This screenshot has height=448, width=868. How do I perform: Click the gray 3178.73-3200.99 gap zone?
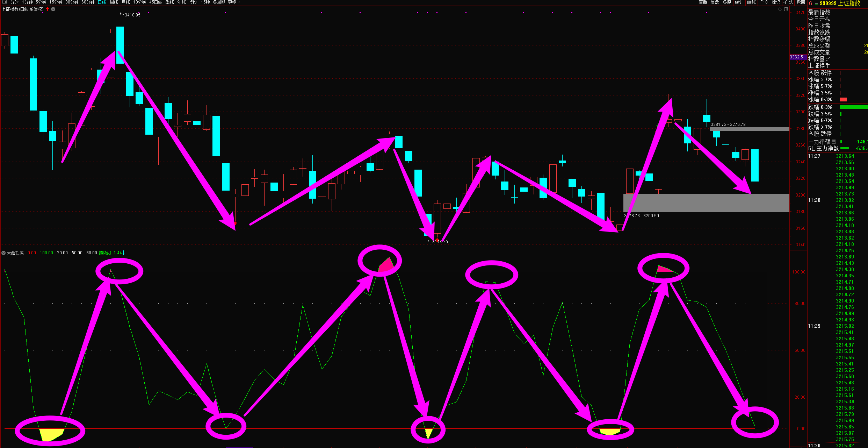click(x=706, y=203)
